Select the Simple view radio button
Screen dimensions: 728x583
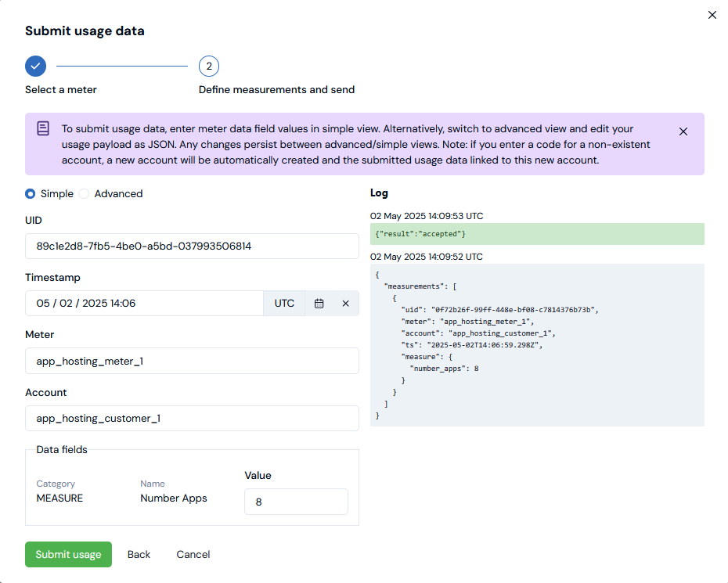tap(31, 194)
